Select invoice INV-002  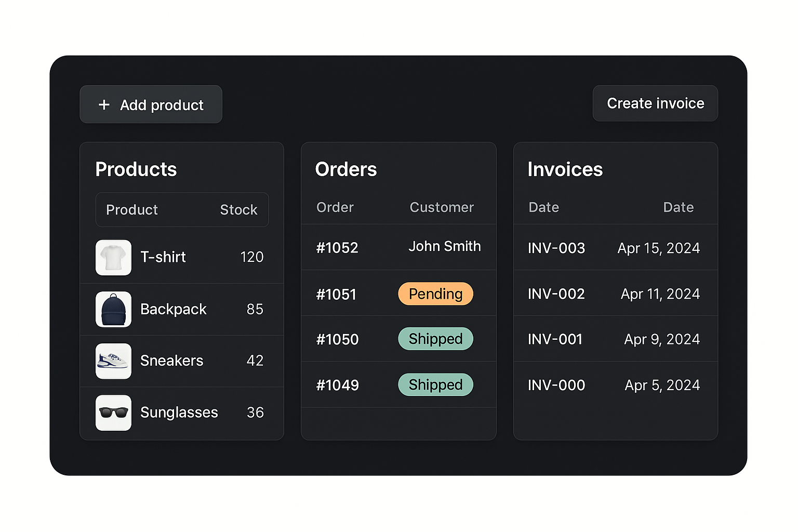pos(556,294)
